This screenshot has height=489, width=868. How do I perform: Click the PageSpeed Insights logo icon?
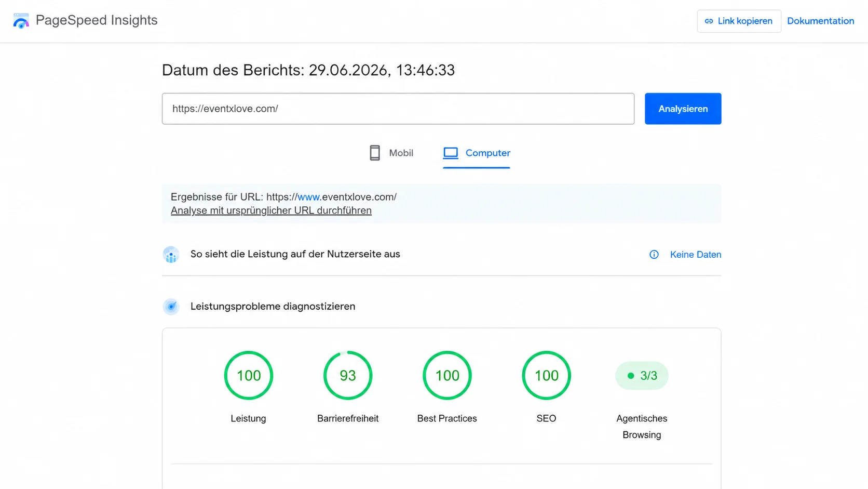(x=21, y=21)
